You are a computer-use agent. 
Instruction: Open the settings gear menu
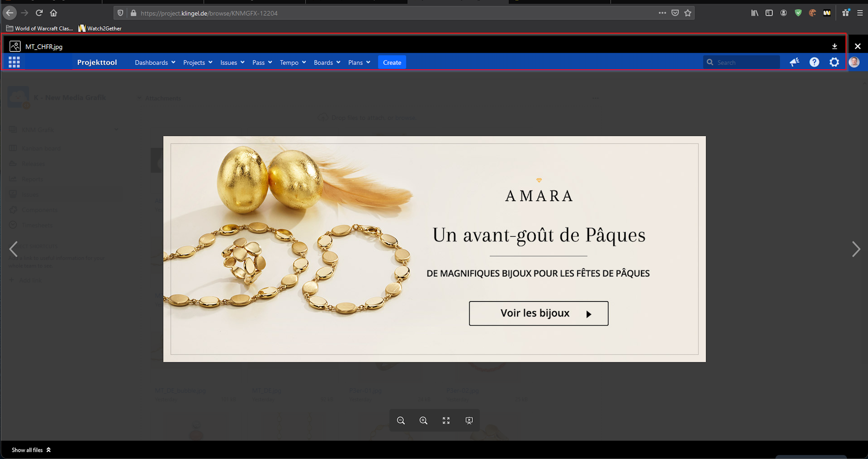[x=834, y=62]
